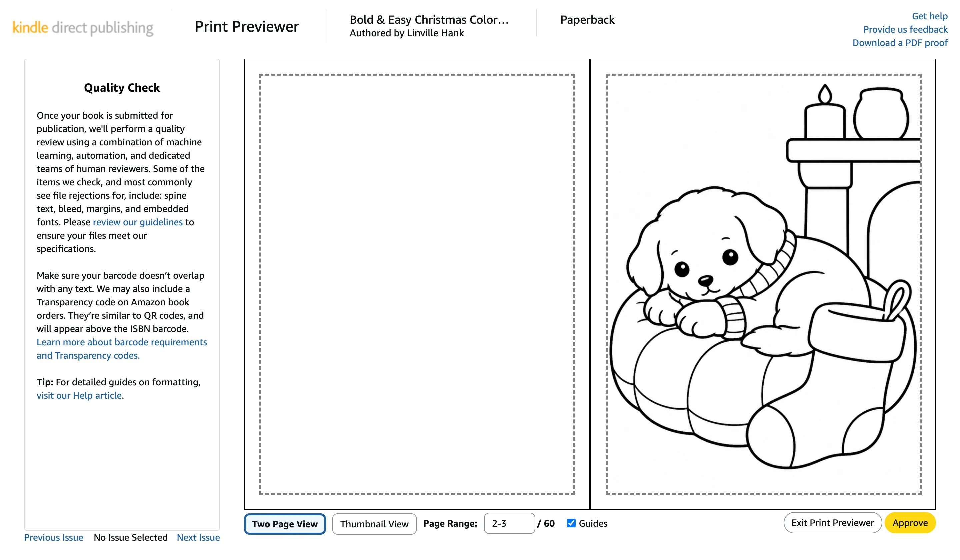Click Exit Print Previewer button
Screen dimensions: 960x560
[x=832, y=523]
